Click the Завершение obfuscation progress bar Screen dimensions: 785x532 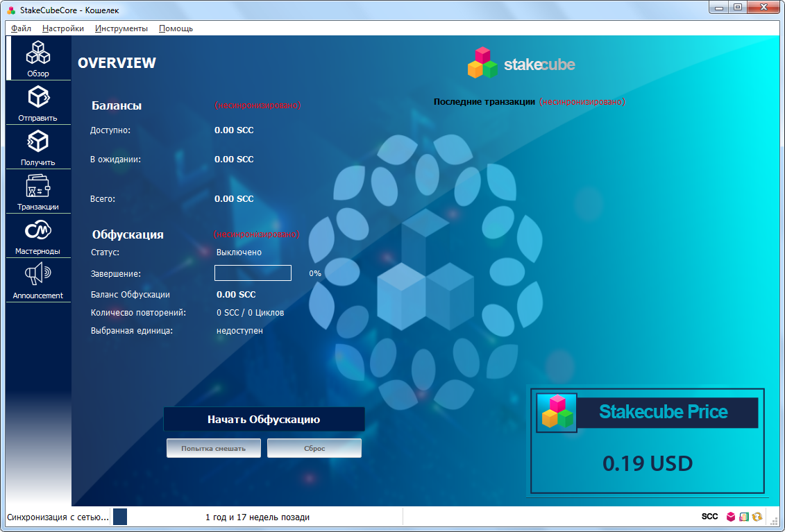tap(253, 273)
